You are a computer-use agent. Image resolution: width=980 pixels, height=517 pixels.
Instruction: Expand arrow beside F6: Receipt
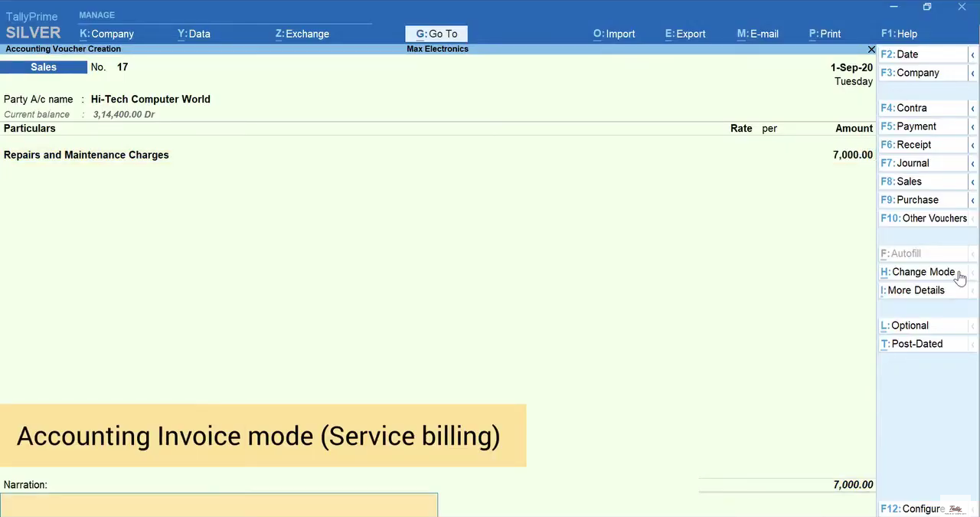[973, 145]
